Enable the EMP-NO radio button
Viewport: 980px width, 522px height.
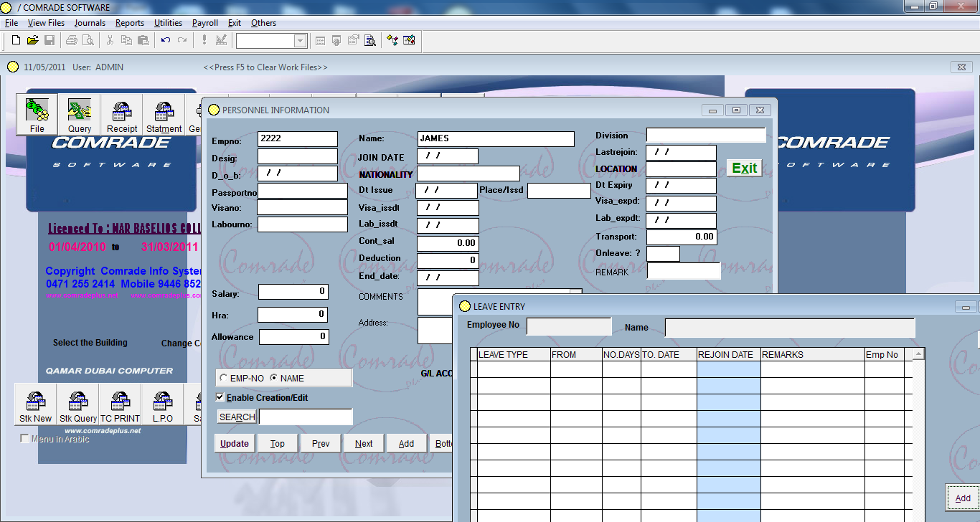224,379
